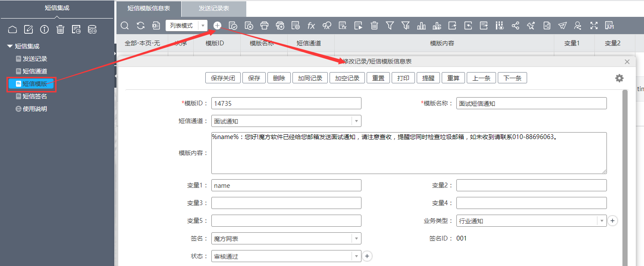This screenshot has height=266, width=644.
Task: Click the trash delete icon in main toolbar
Action: click(x=374, y=25)
